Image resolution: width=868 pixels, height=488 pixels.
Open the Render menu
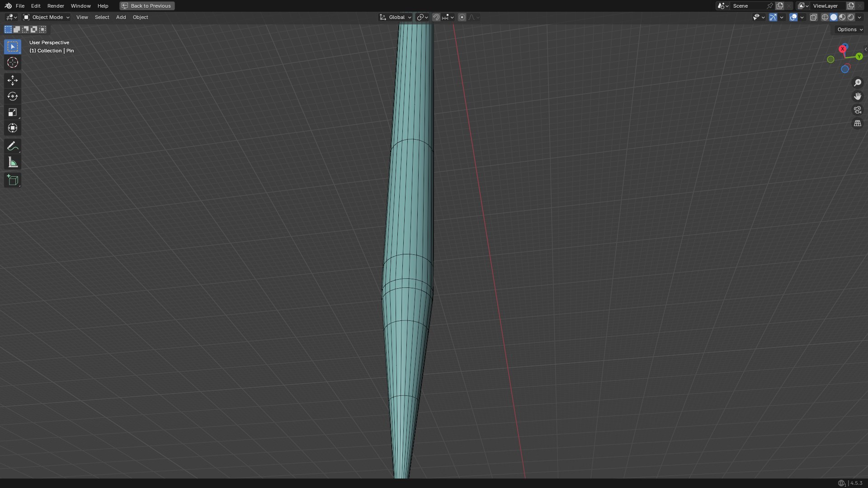[x=56, y=6]
